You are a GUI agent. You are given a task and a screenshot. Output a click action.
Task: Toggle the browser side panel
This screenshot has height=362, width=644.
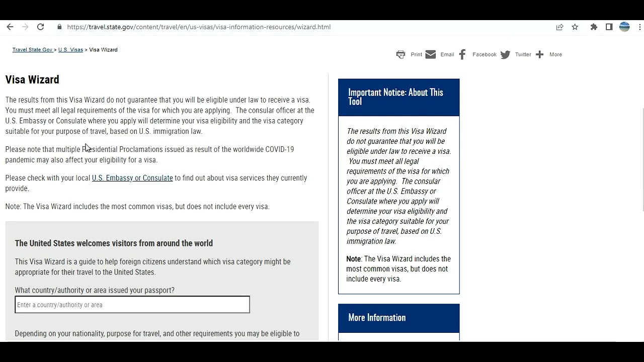pos(609,27)
